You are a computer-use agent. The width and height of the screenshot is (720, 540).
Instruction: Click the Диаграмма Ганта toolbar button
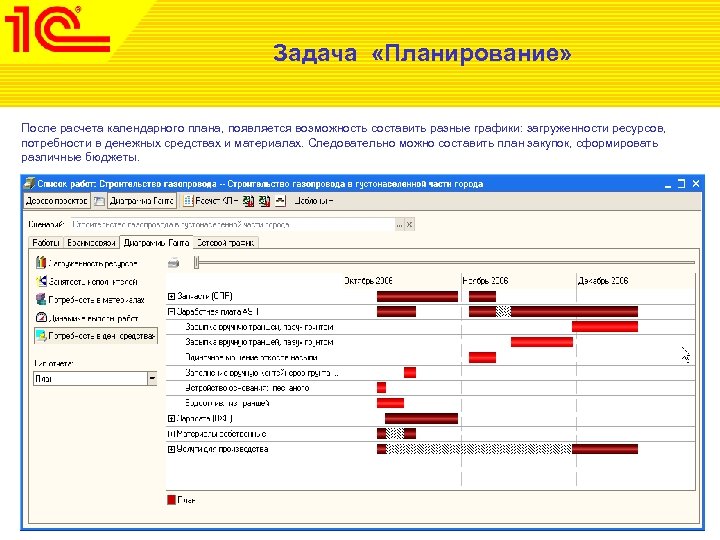pos(141,201)
